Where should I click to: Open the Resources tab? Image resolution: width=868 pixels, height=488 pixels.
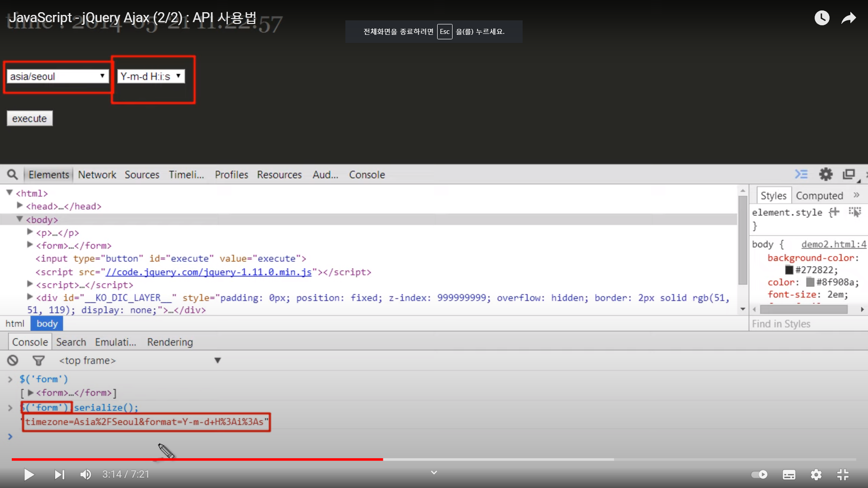pyautogui.click(x=279, y=174)
